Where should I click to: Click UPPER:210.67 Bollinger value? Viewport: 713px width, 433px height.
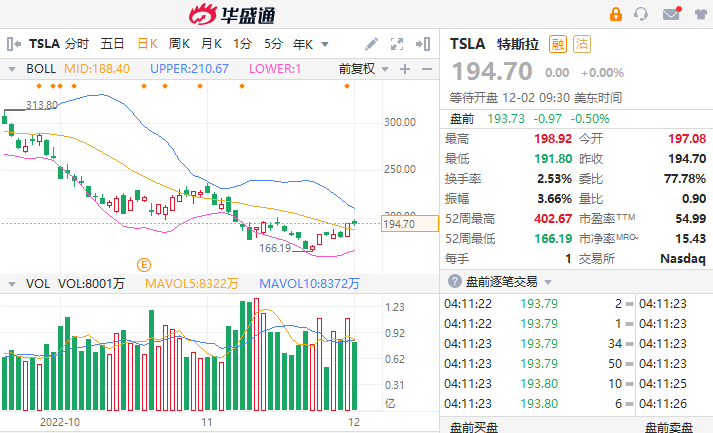189,69
